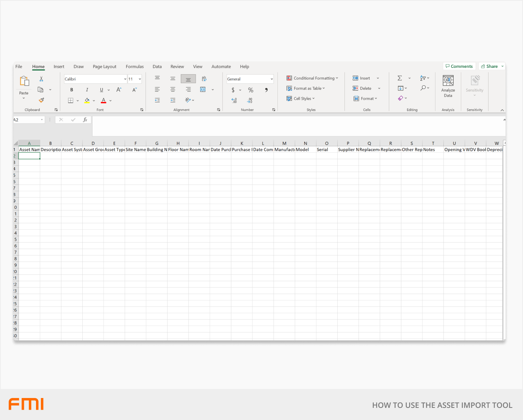Select the Format Painter brush
The width and height of the screenshot is (523, 420).
(x=41, y=100)
